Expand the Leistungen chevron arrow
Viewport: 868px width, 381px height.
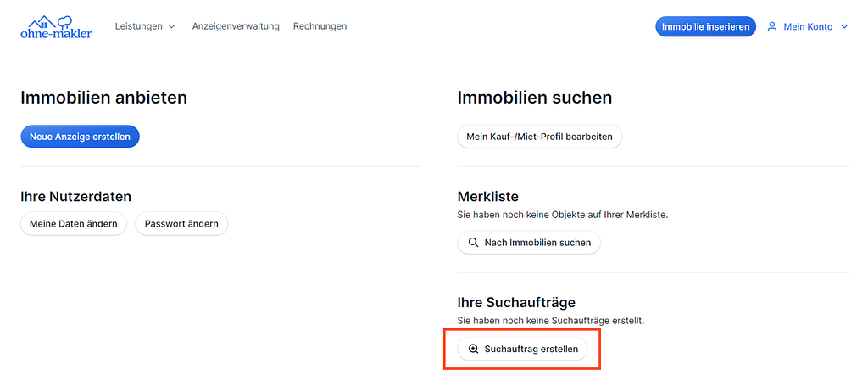tap(172, 27)
